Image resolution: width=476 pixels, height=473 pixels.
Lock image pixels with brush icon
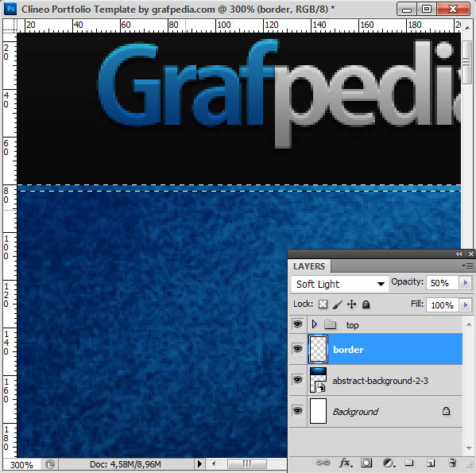(337, 304)
